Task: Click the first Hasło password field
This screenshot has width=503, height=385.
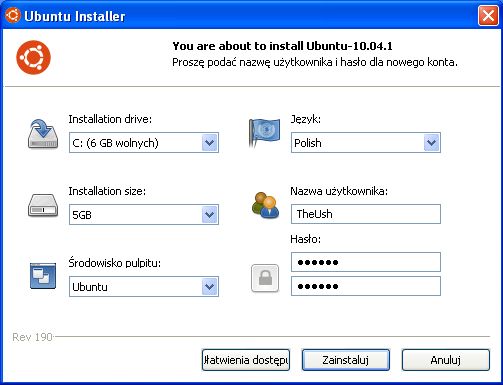Action: coord(366,262)
